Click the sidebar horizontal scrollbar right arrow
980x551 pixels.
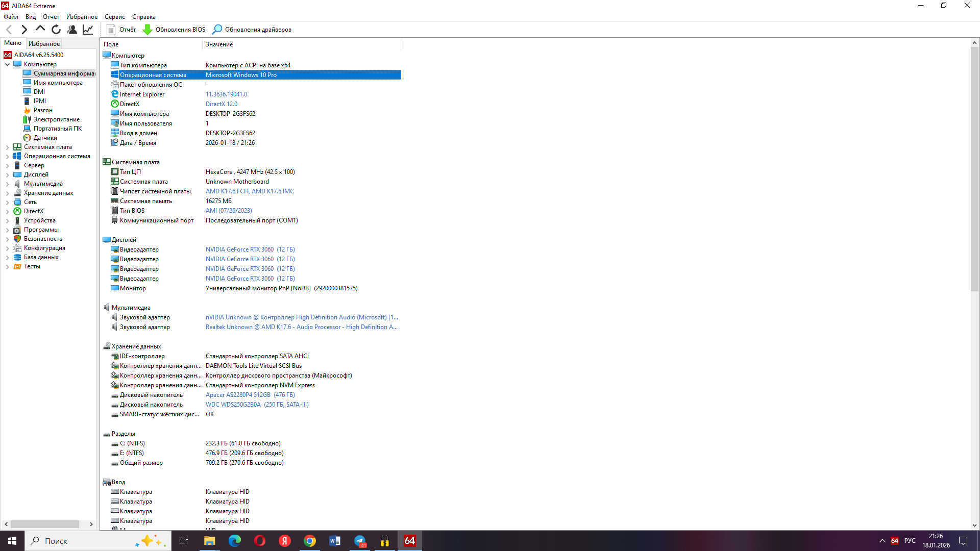pyautogui.click(x=91, y=524)
